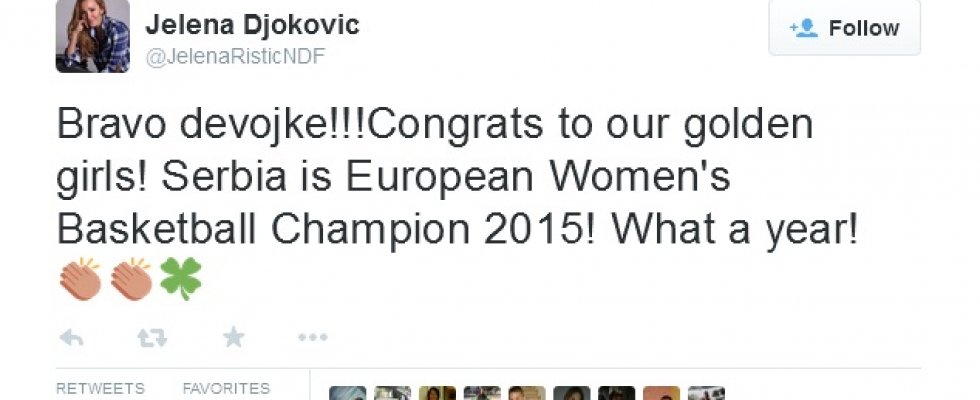
Task: Open Jelena Djokovic's profile picture
Action: pos(92,36)
